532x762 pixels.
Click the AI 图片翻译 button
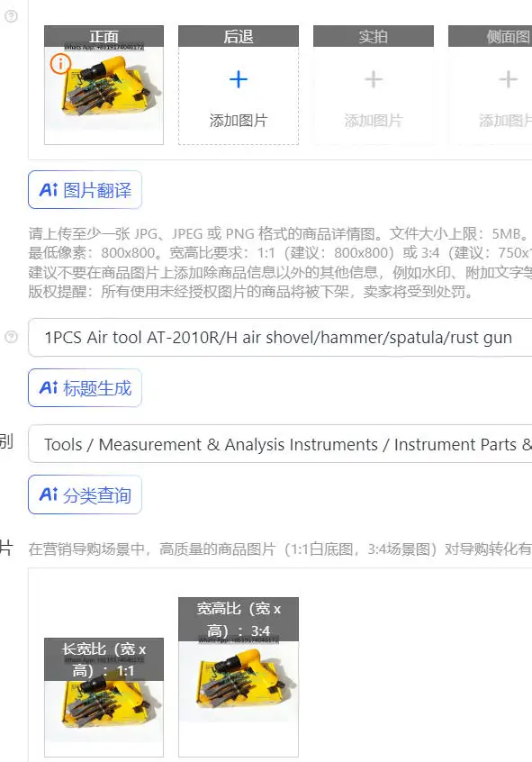pos(85,190)
